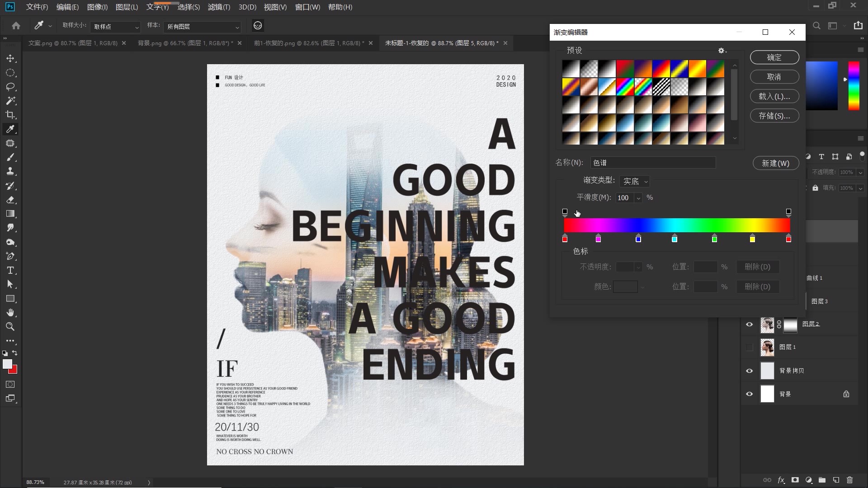Select the blue color stop on gradient bar
The width and height of the screenshot is (868, 488).
click(x=638, y=239)
